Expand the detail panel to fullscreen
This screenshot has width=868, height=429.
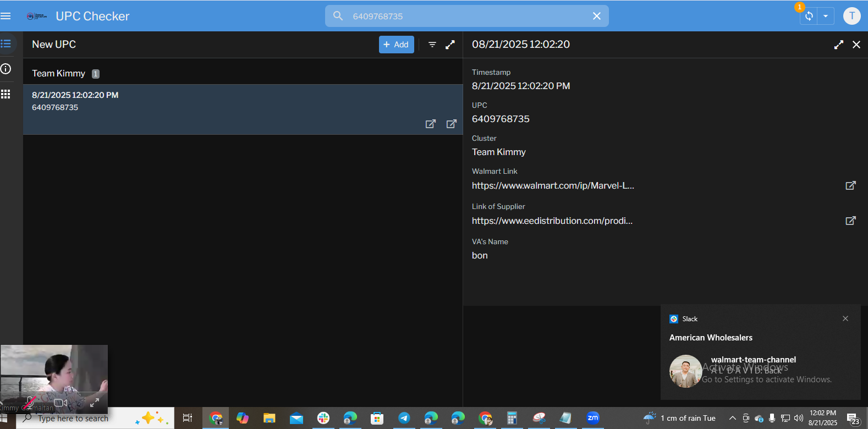pos(838,45)
